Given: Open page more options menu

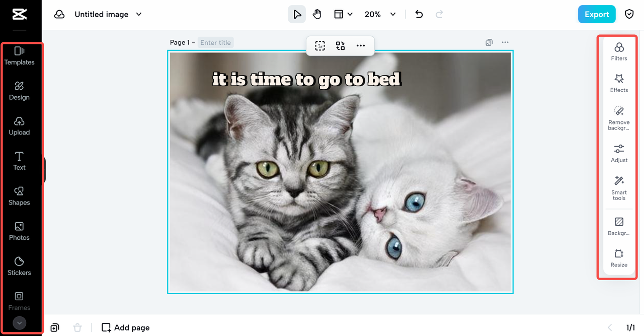Looking at the screenshot, I should (x=505, y=43).
